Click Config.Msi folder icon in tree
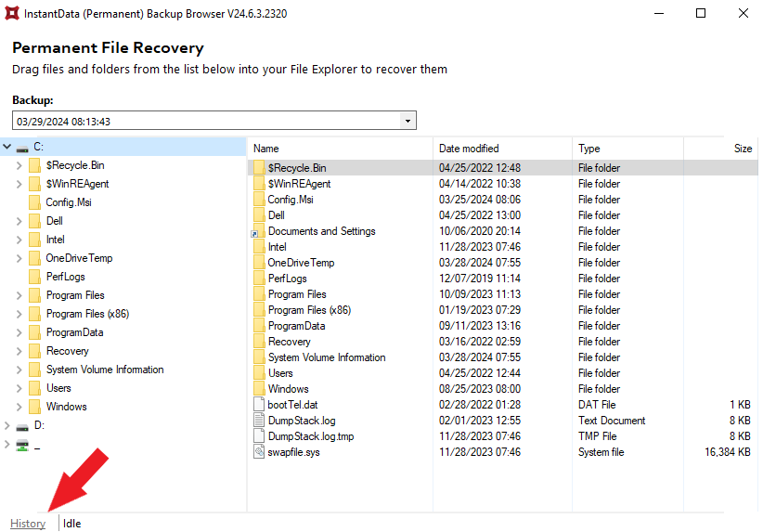 pos(34,202)
